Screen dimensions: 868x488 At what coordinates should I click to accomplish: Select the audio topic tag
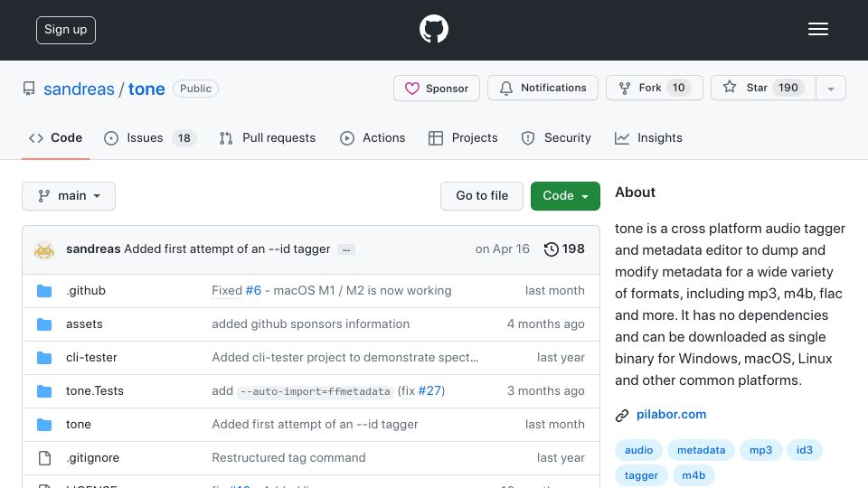pyautogui.click(x=638, y=450)
